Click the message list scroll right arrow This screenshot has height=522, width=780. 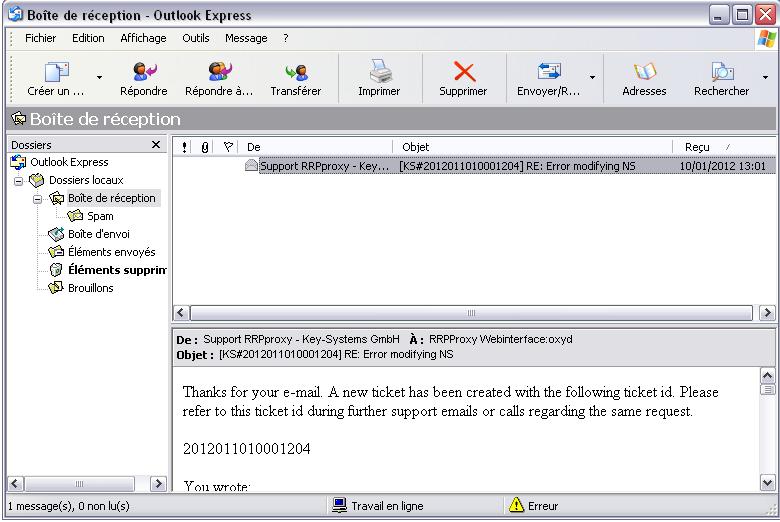[x=767, y=313]
